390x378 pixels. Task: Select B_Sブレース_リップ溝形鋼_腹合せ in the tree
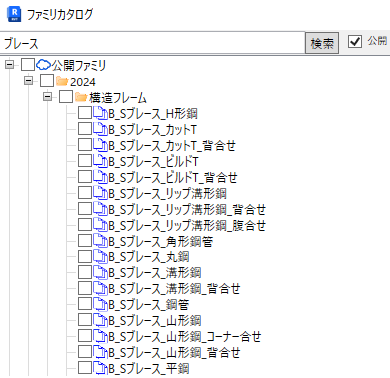[187, 225]
